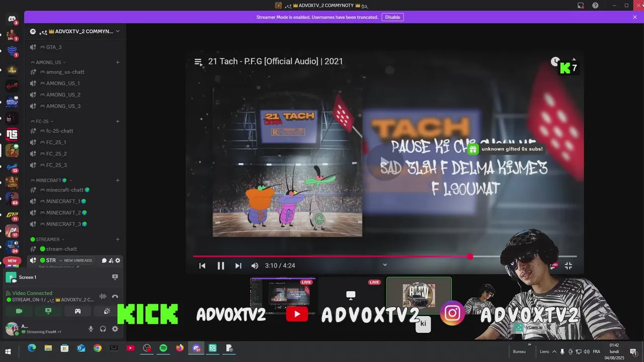This screenshot has height=362, width=644.
Task: Add channel to AMONG_US category
Action: click(x=118, y=62)
